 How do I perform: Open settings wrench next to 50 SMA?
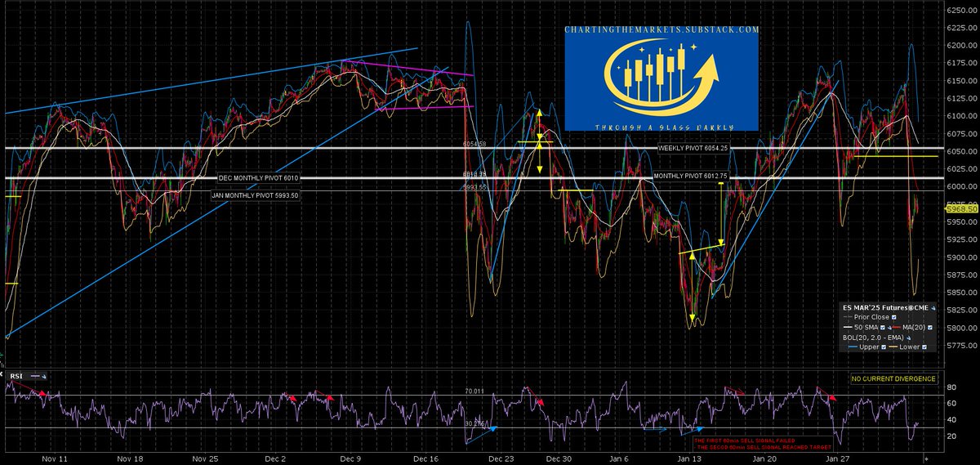click(x=889, y=328)
